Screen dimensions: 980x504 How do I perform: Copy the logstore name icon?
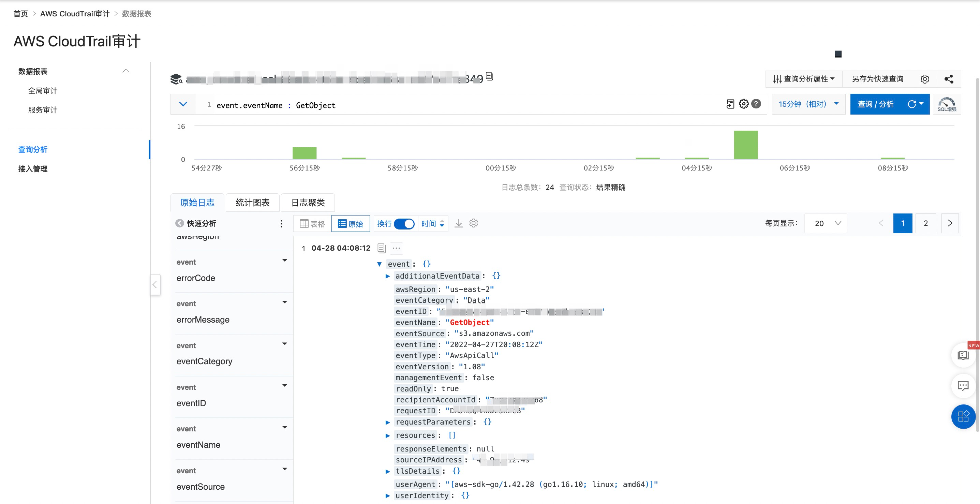tap(490, 76)
